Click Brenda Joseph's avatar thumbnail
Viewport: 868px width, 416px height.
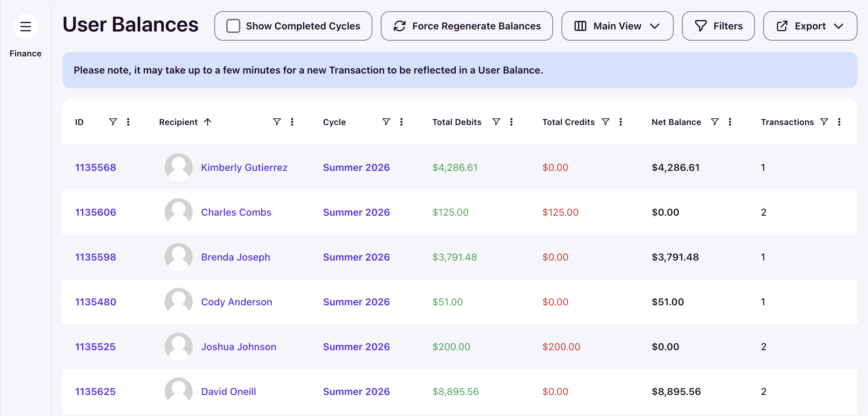(x=179, y=257)
